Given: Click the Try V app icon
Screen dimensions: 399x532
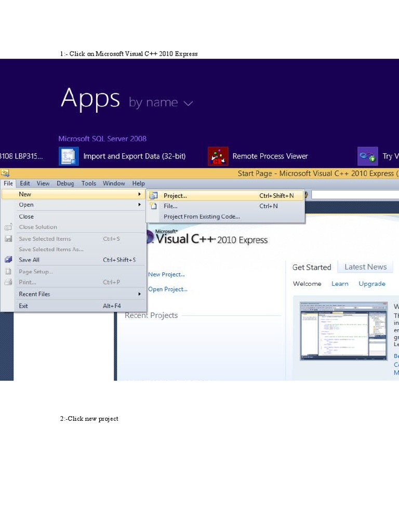Looking at the screenshot, I should point(368,156).
